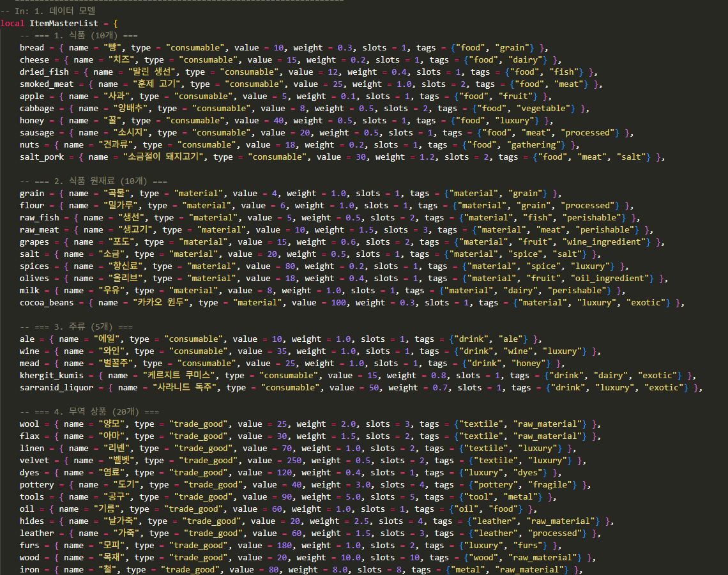Click the '-- In: 1. 데이터 모델' comment

pos(49,11)
